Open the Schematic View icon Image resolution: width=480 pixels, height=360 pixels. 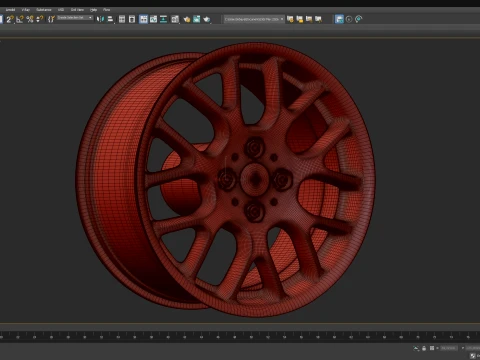coord(163,19)
